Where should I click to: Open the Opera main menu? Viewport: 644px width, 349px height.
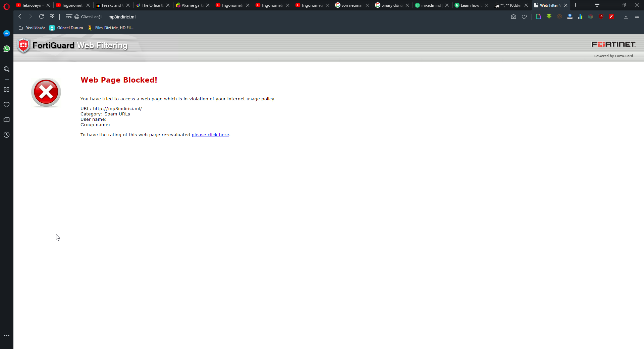[x=6, y=6]
